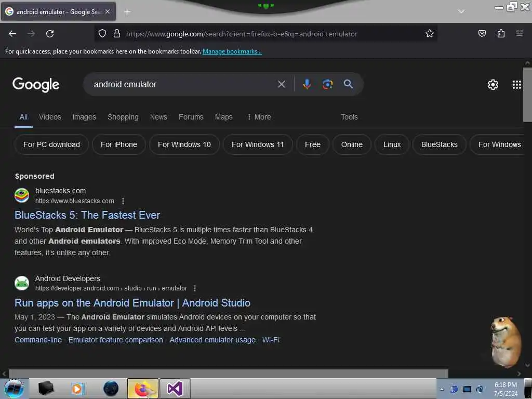This screenshot has height=399, width=532.
Task: Switch to the News tab
Action: tap(158, 117)
